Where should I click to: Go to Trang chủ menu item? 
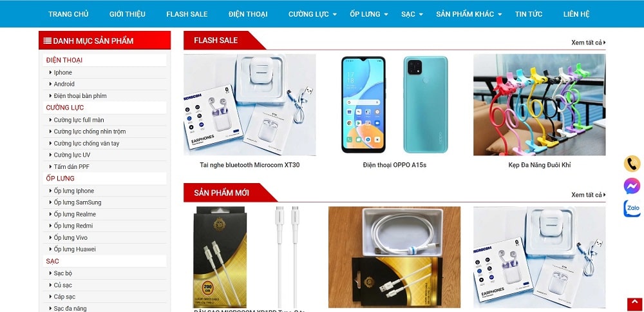[x=68, y=14]
